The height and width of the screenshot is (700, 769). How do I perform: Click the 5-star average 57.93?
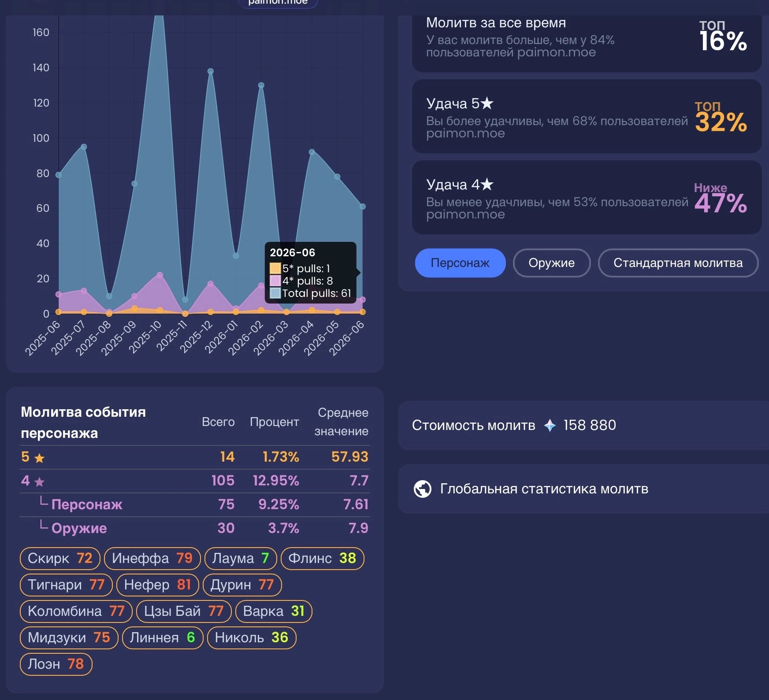[x=350, y=457]
